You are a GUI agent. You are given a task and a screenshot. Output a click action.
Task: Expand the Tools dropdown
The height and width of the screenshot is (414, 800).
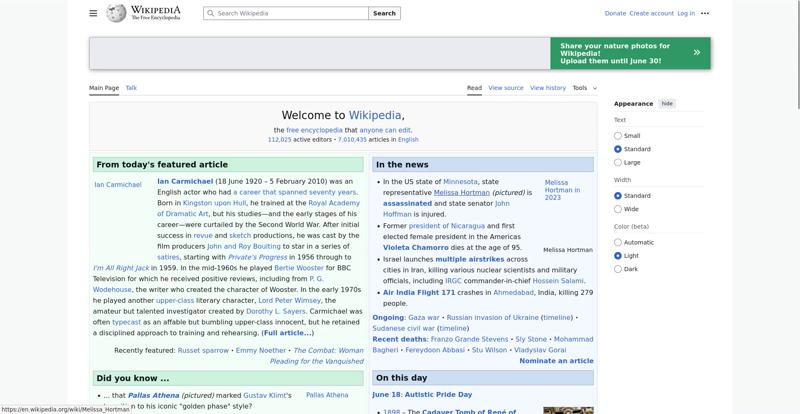584,88
